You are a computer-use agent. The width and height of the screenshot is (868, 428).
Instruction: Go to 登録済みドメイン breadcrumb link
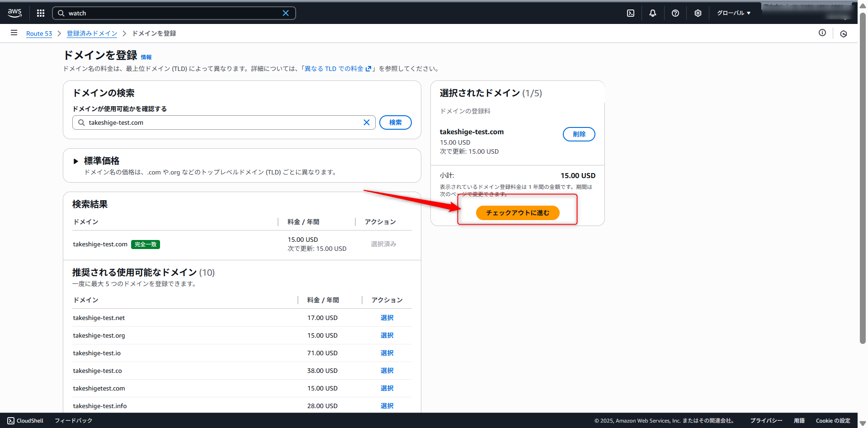[92, 33]
